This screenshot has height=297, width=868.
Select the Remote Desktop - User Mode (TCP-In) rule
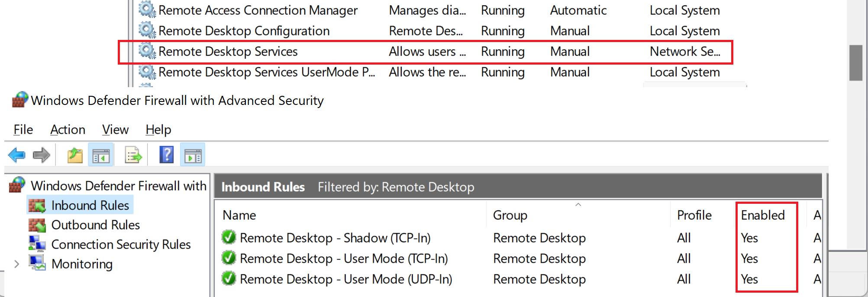point(344,258)
